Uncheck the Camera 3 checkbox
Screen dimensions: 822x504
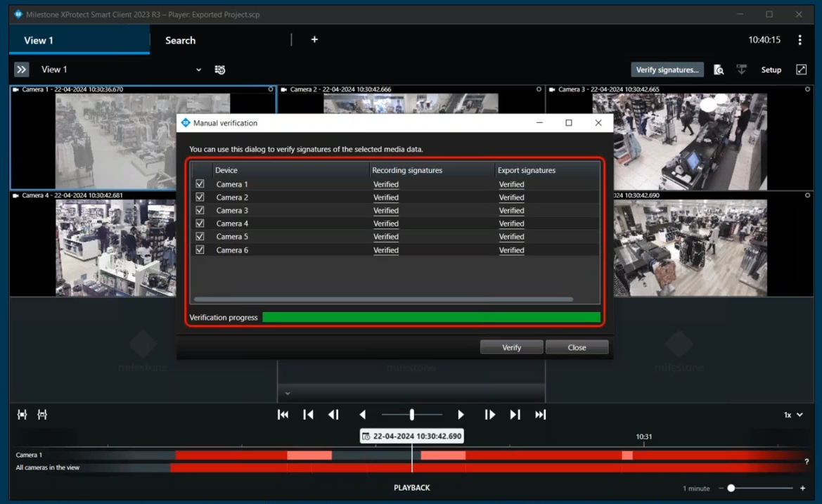tap(200, 210)
